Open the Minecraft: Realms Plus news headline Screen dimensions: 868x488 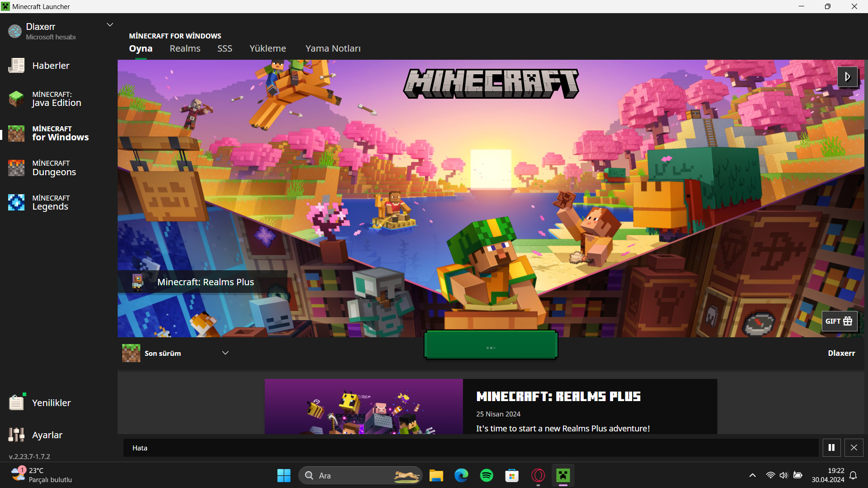[558, 397]
